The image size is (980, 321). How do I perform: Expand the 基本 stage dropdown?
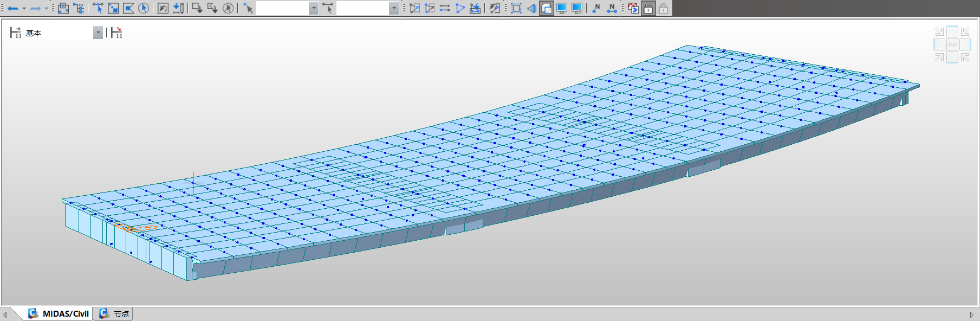tap(98, 33)
